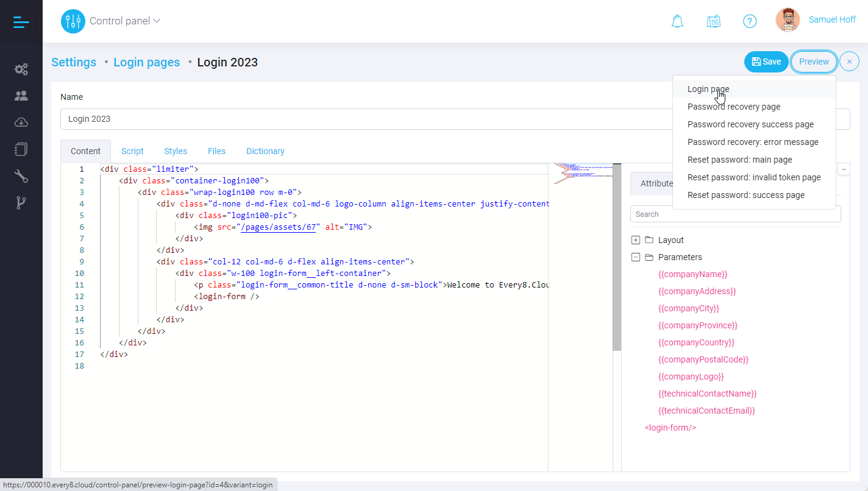Click the cloud download sidebar icon
This screenshot has width=868, height=491.
(21, 122)
